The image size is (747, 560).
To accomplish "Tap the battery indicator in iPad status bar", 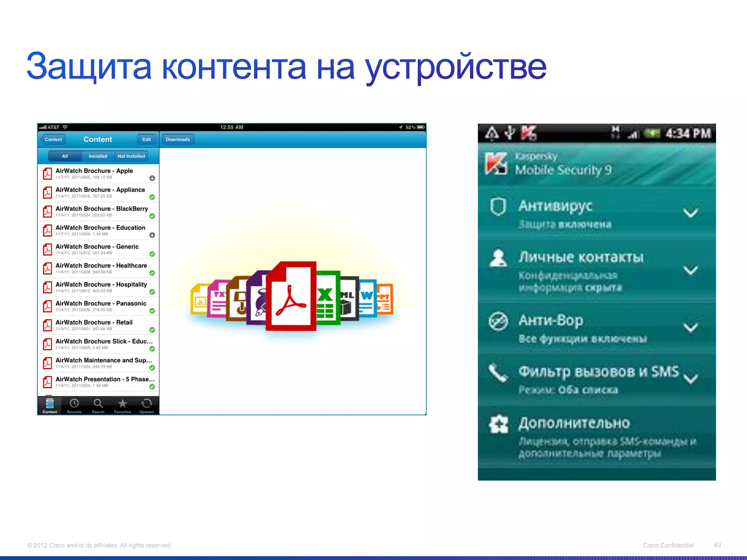I will pyautogui.click(x=421, y=127).
